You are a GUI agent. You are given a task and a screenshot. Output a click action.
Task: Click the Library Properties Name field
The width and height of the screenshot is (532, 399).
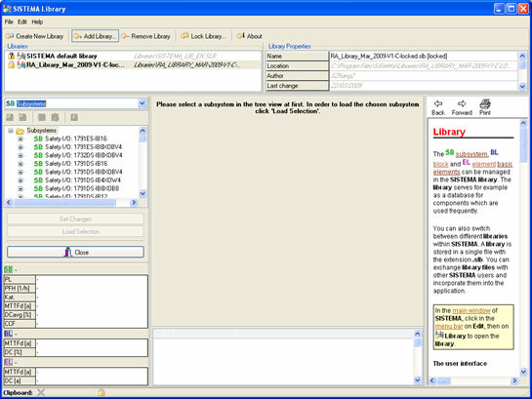pyautogui.click(x=424, y=56)
